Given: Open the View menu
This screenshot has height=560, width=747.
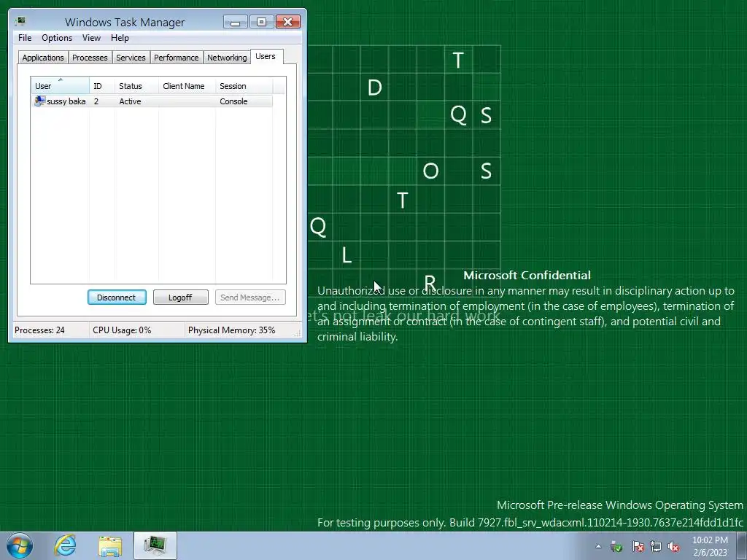Looking at the screenshot, I should [91, 38].
